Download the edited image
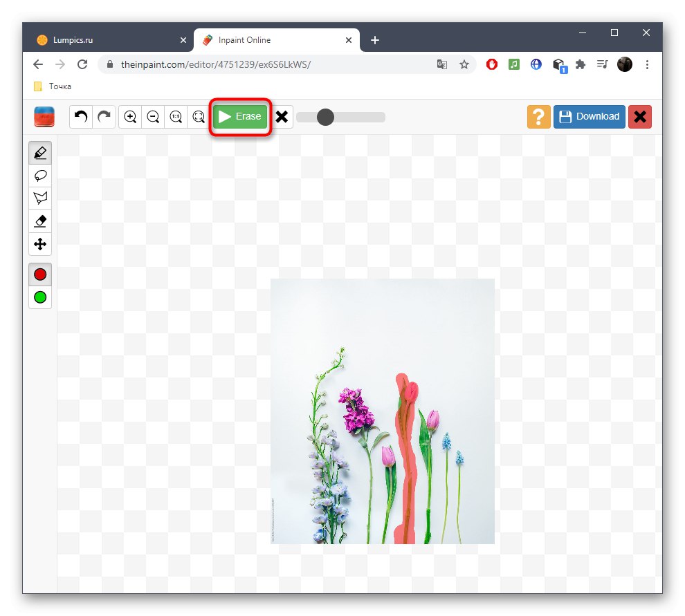The width and height of the screenshot is (685, 616). [x=589, y=116]
